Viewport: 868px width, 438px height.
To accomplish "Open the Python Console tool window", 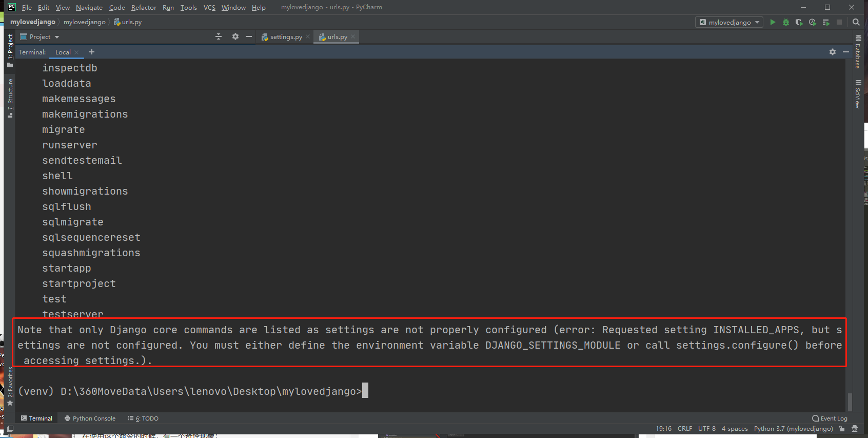I will coord(90,418).
